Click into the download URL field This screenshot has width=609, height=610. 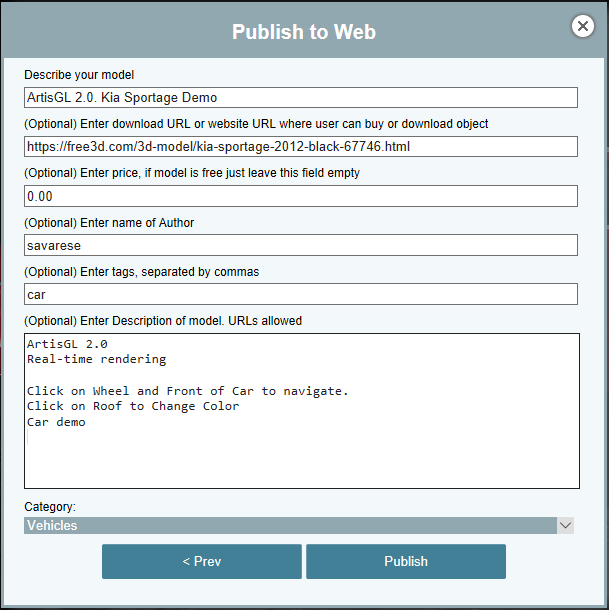(301, 147)
